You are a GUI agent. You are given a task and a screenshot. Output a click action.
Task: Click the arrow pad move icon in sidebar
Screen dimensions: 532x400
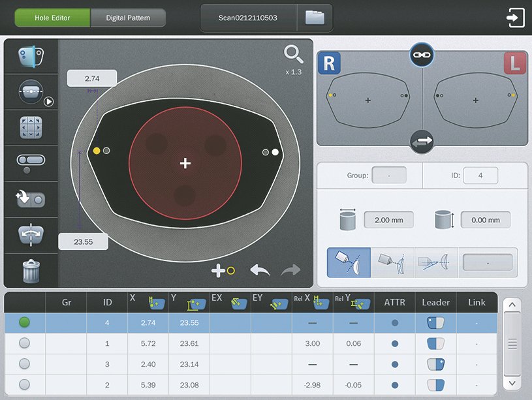point(31,127)
